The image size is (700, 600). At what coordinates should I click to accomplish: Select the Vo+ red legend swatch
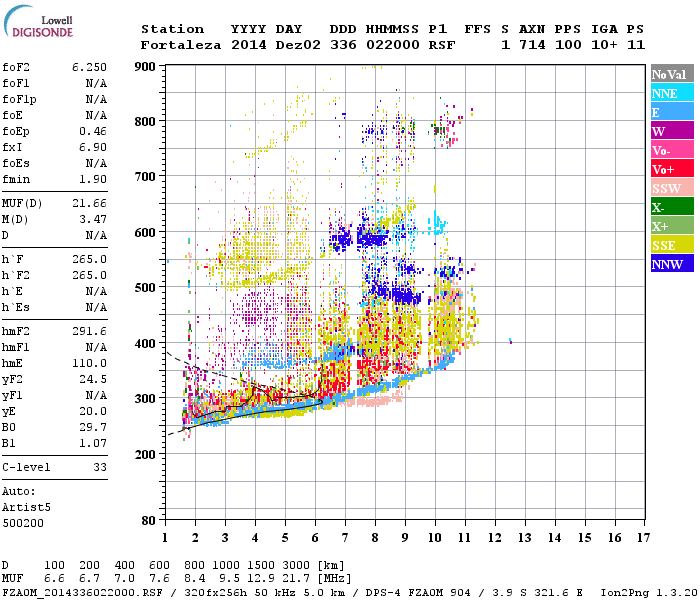(672, 169)
